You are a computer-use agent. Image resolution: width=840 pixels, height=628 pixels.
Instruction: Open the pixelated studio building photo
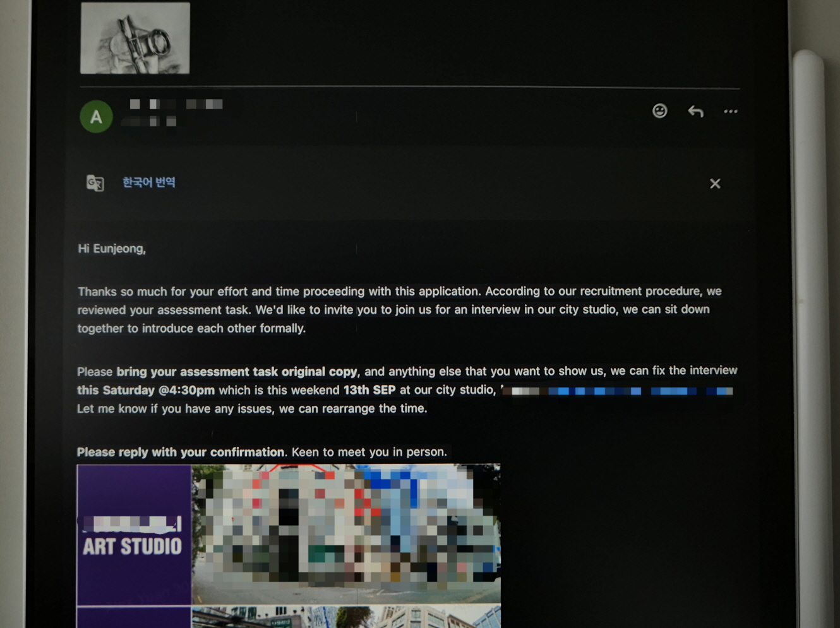tap(345, 533)
